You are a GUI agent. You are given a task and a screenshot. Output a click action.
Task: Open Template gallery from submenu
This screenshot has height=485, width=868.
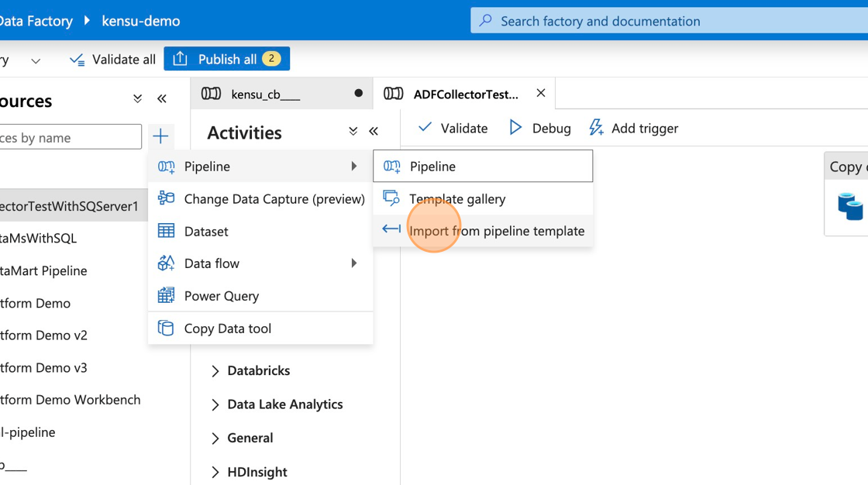point(483,199)
